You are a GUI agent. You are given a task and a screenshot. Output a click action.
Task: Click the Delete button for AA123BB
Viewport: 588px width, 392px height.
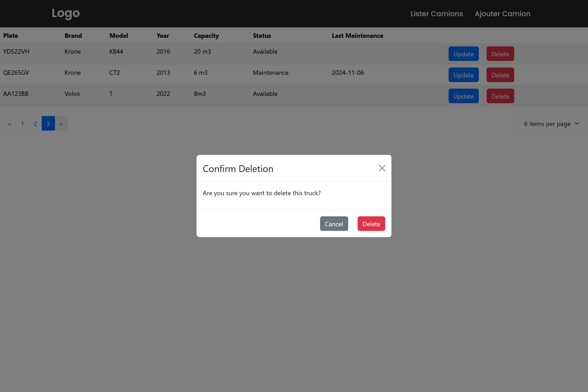pos(500,96)
